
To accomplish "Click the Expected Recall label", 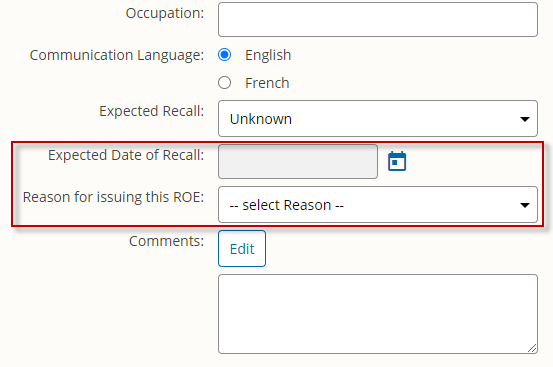I will 152,111.
